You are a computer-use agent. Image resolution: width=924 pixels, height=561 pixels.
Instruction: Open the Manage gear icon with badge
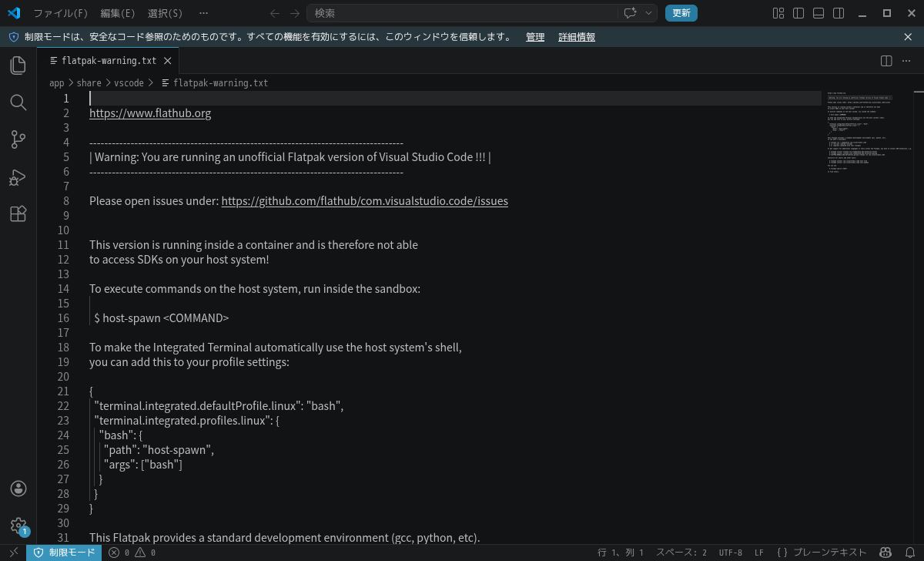click(x=18, y=526)
